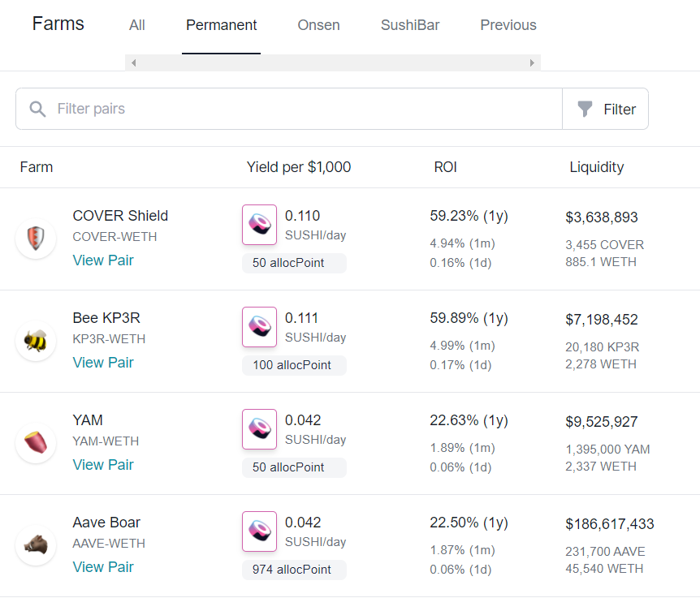700x598 pixels.
Task: Click the 20,180 KP3R reserve amount
Action: coord(603,347)
